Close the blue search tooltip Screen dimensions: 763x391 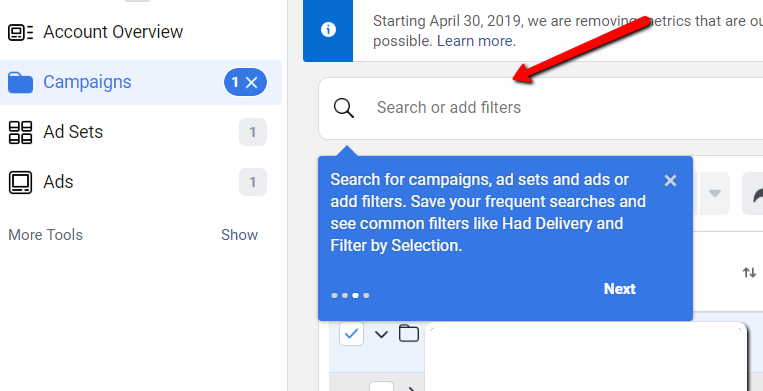pos(670,181)
